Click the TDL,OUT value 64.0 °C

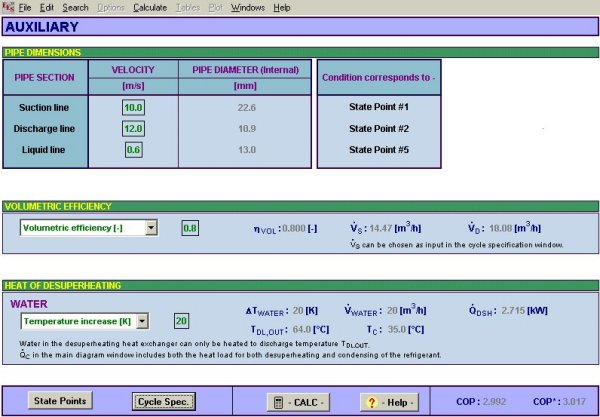click(x=302, y=329)
